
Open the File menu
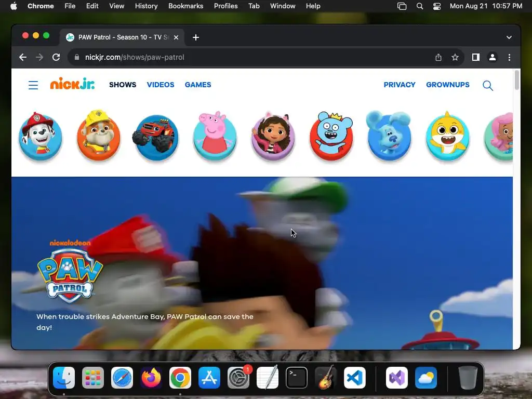pyautogui.click(x=70, y=6)
